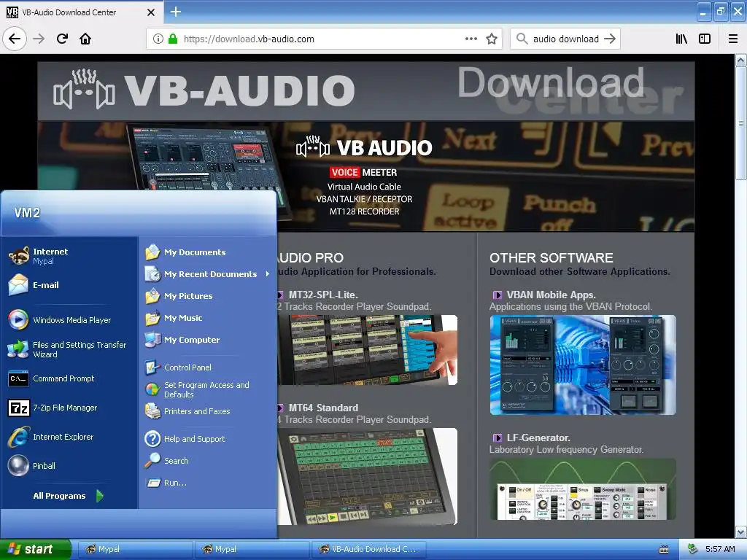Click the browser Back arrow button
The height and width of the screenshot is (560, 747).
point(15,39)
